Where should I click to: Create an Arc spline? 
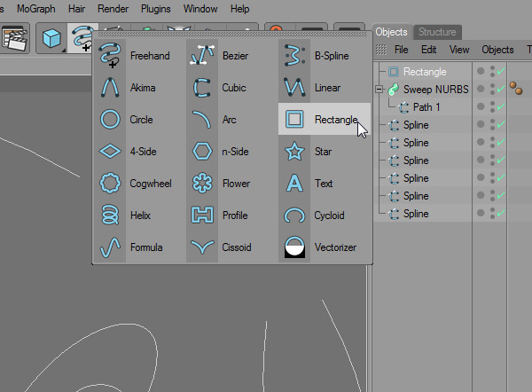click(231, 120)
